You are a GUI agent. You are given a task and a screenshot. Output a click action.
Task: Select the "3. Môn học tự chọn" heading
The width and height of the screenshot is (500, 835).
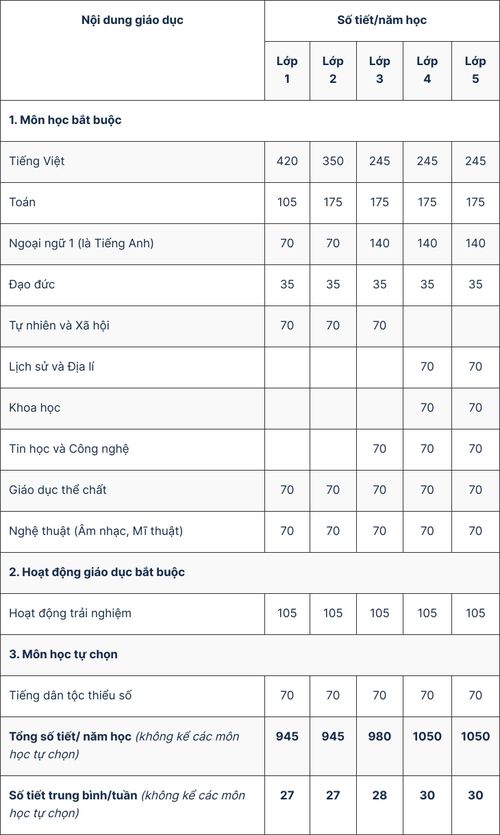[63, 654]
